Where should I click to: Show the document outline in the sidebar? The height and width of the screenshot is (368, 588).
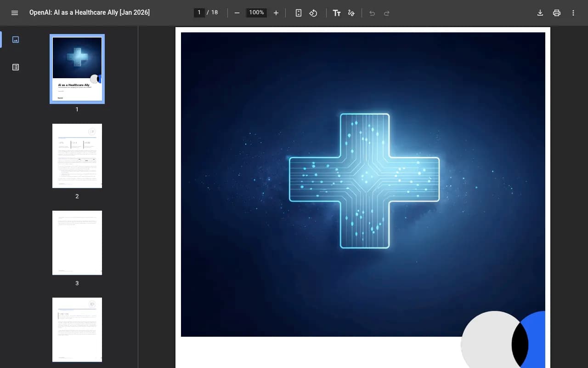(16, 67)
